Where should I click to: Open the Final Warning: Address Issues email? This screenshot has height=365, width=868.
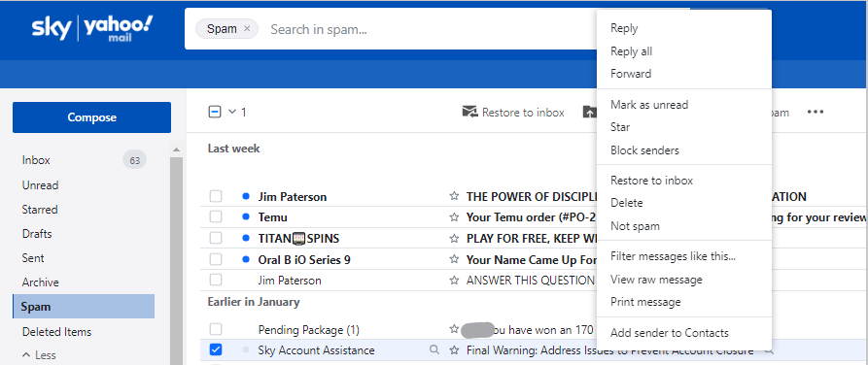tap(609, 350)
